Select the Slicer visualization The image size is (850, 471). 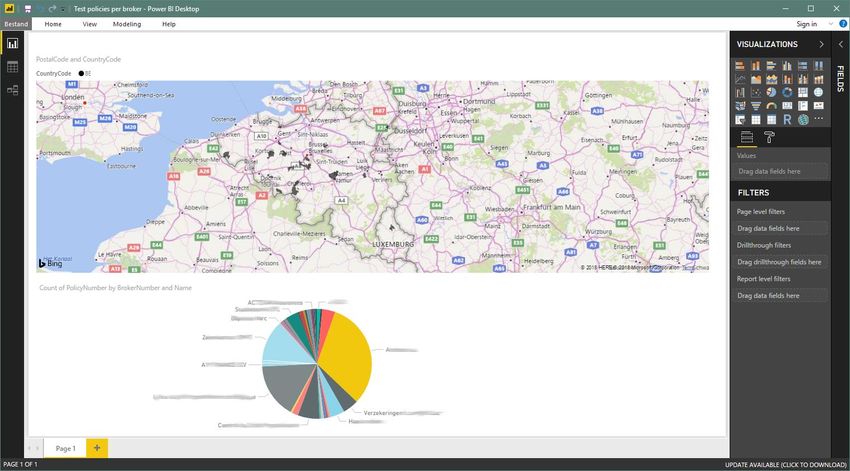740,120
